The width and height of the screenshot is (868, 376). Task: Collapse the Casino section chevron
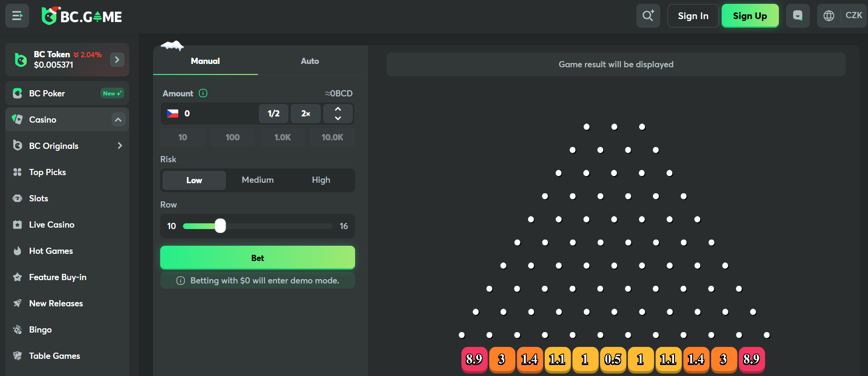click(118, 119)
